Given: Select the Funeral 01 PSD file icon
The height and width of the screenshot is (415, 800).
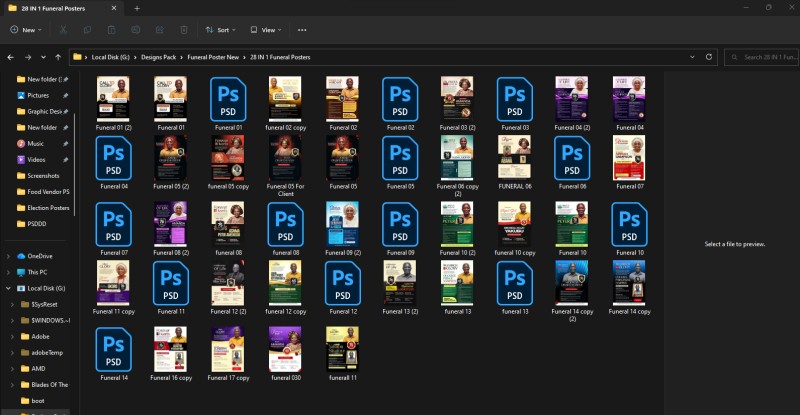Looking at the screenshot, I should 228,100.
